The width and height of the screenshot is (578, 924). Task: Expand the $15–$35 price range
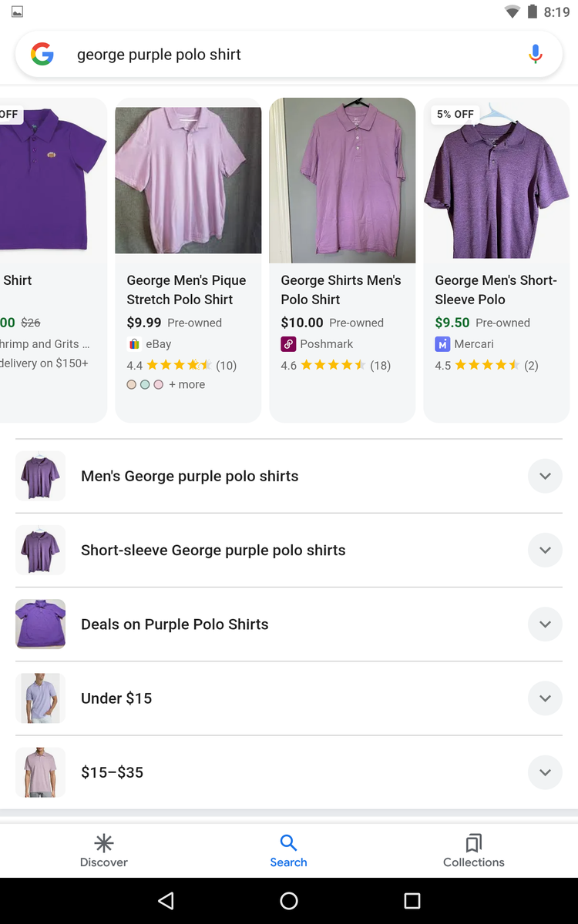tap(545, 772)
